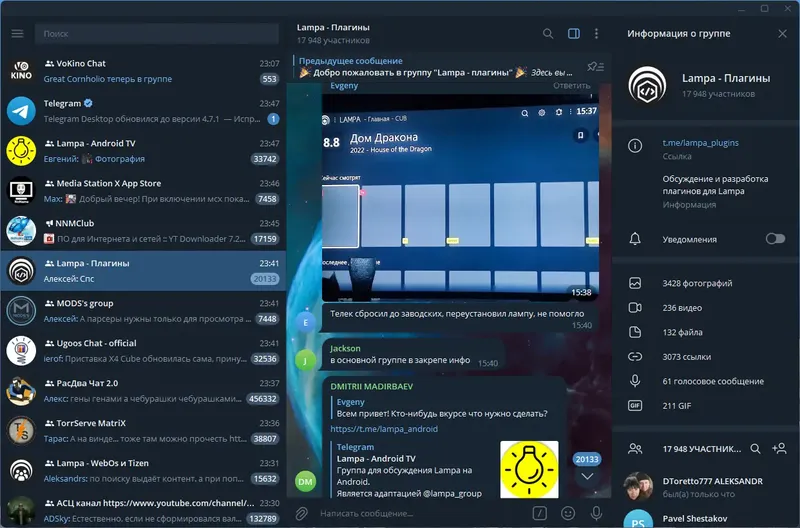
Task: Click the microphone icon in group info
Action: (x=635, y=381)
